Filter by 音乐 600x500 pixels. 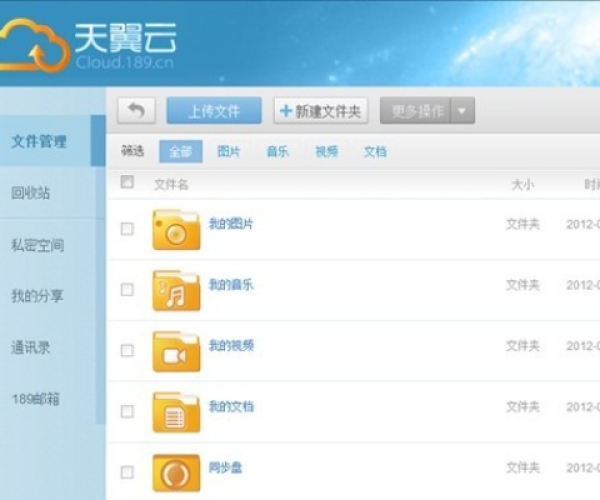click(x=277, y=151)
